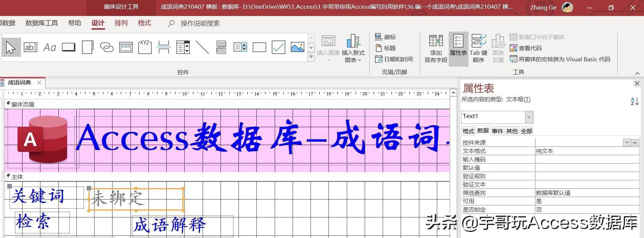644x238 pixels.
Task: Switch to the 排列 ribbon tab
Action: point(121,23)
